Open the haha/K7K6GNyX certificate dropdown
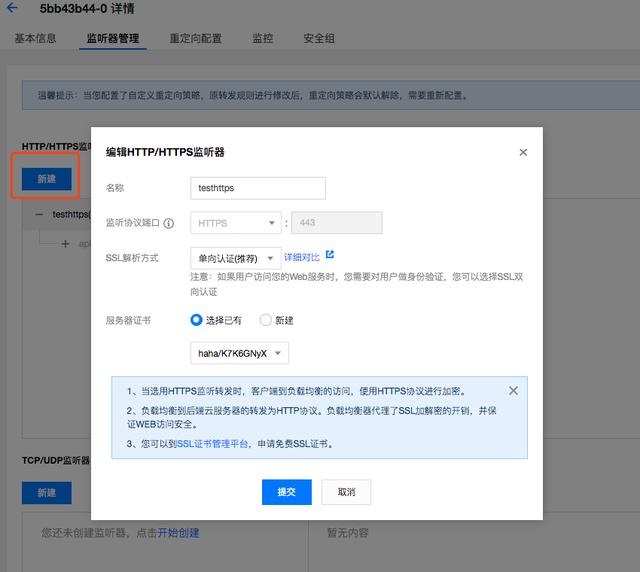 (240, 353)
